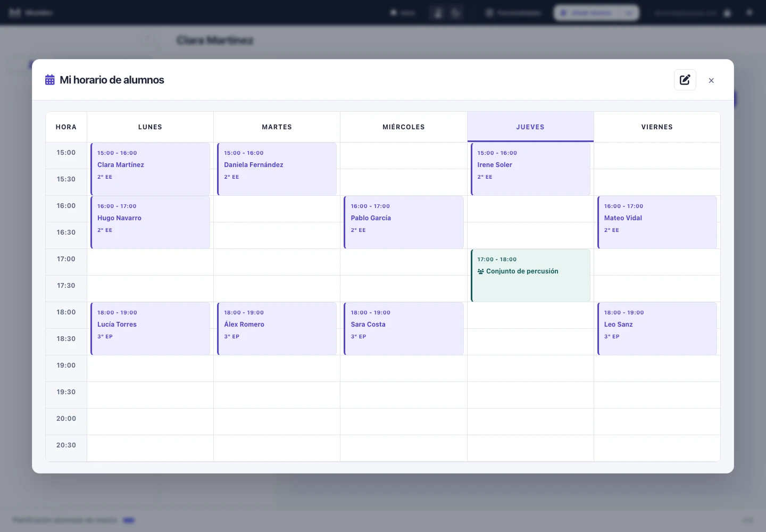
Task: Open Clara Martínez lesson on Monday
Action: (151, 169)
